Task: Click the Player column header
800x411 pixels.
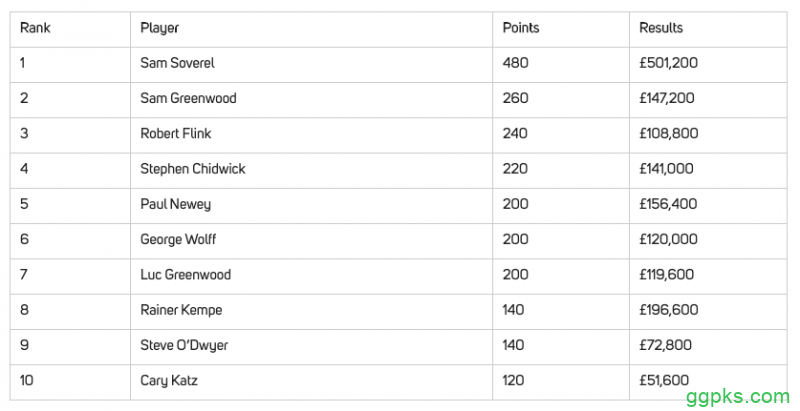Action: pos(160,28)
